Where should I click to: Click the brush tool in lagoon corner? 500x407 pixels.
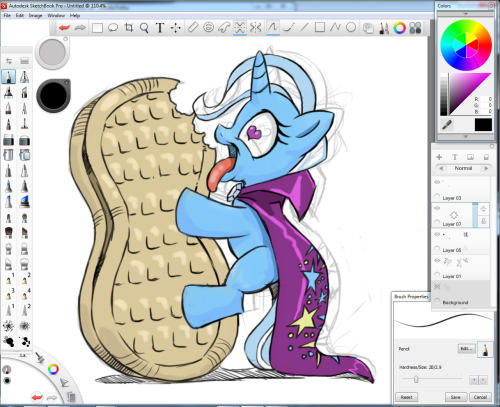click(x=41, y=359)
